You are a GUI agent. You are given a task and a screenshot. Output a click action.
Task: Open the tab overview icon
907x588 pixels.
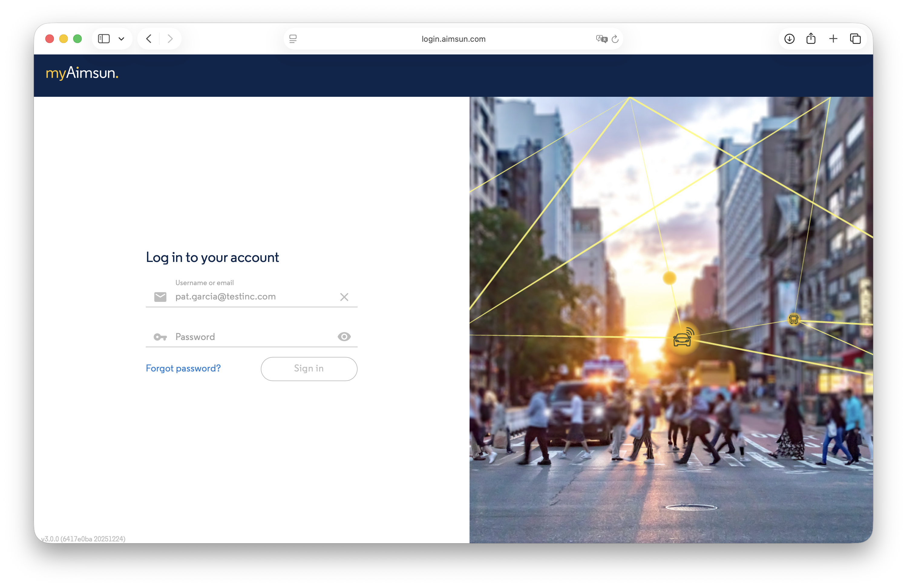click(x=855, y=38)
